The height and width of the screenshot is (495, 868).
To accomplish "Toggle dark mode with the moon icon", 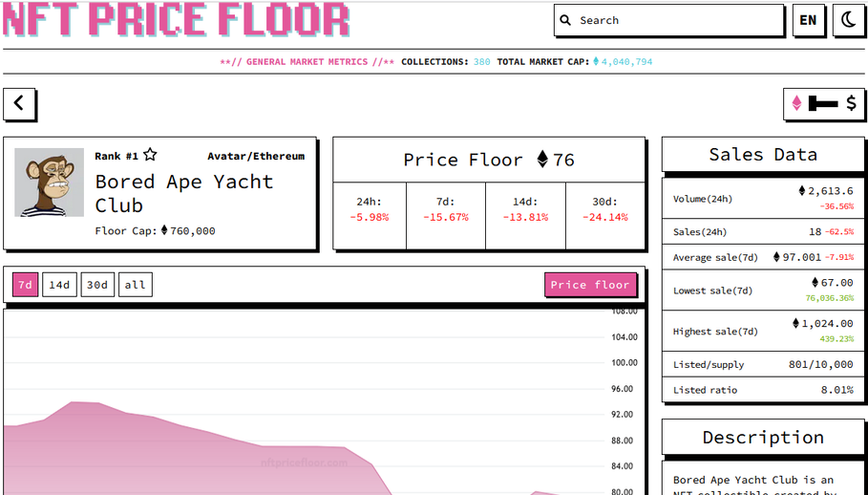I will tap(848, 20).
